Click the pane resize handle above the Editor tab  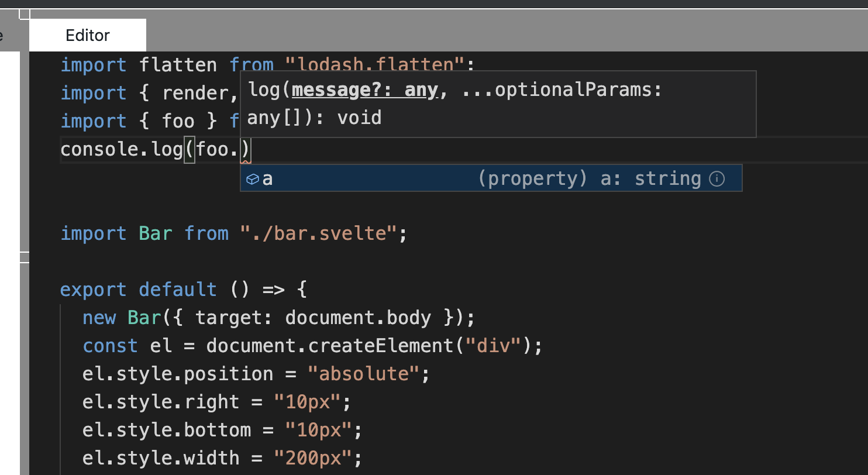26,15
